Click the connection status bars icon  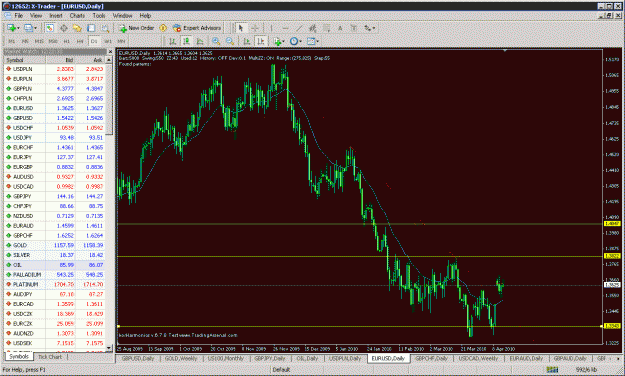552,370
